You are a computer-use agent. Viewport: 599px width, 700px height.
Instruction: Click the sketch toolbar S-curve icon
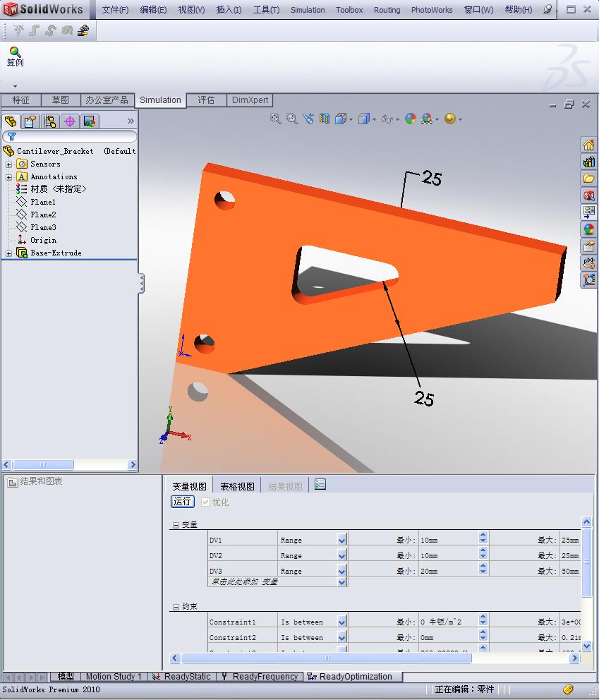[50, 30]
